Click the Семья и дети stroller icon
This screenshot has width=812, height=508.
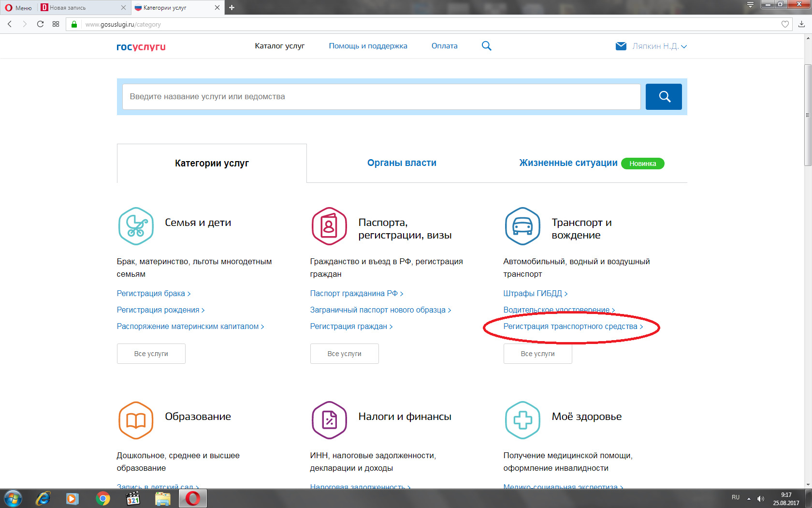[136, 226]
